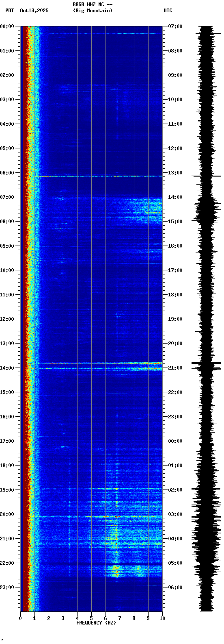This screenshot has width=224, height=644.
Task: Click the date label Oct13,2025
Action: tap(34, 11)
